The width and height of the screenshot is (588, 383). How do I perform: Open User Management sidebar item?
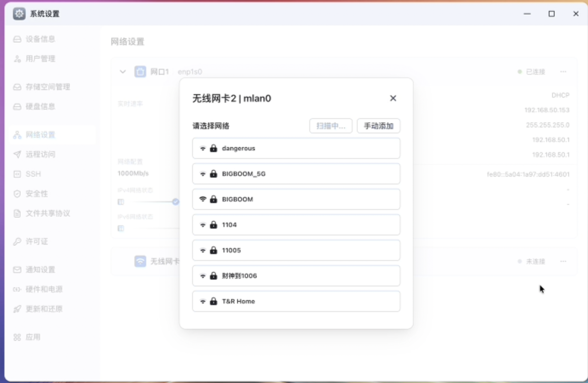tap(40, 59)
